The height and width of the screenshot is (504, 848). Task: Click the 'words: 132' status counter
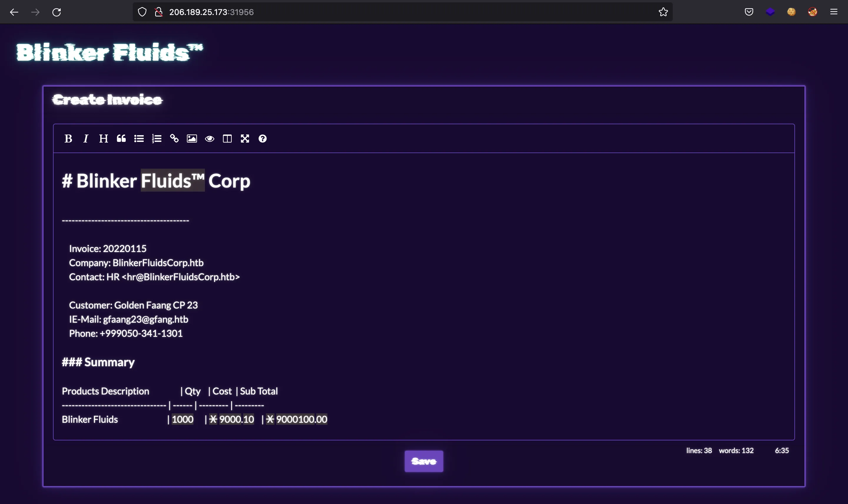736,450
